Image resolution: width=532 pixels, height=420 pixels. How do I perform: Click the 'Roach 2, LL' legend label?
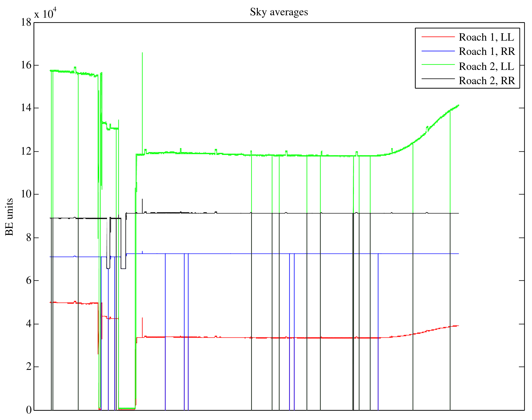(x=486, y=66)
